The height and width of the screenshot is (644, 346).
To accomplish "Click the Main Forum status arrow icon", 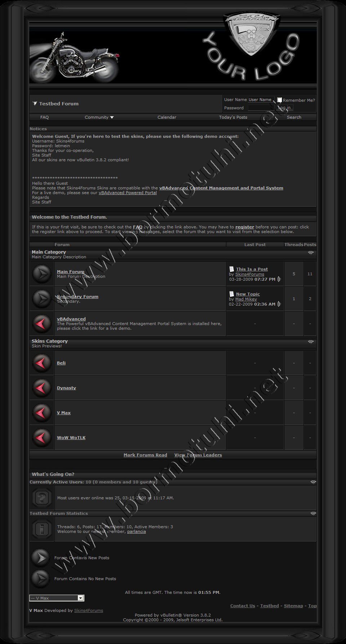I will click(42, 274).
